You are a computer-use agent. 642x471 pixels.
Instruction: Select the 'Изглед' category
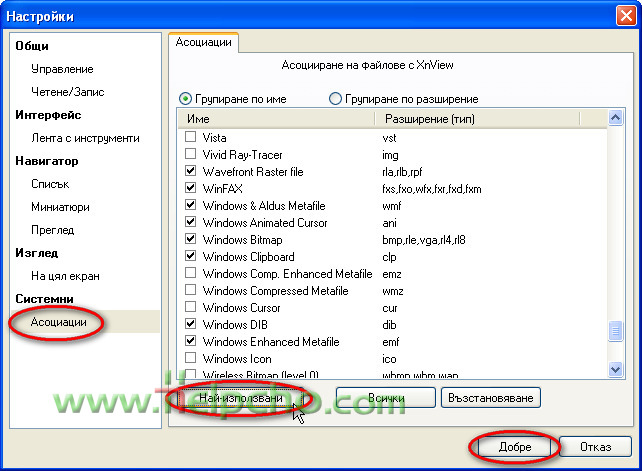[36, 253]
